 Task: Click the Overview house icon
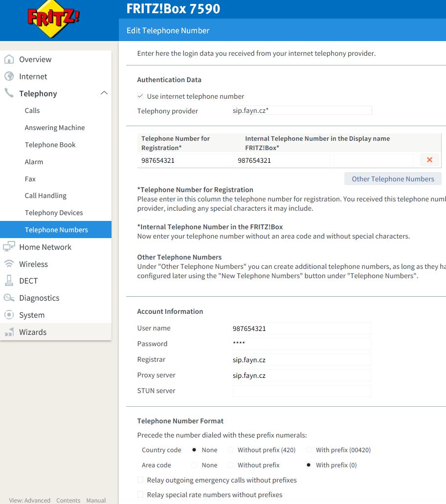pos(9,59)
